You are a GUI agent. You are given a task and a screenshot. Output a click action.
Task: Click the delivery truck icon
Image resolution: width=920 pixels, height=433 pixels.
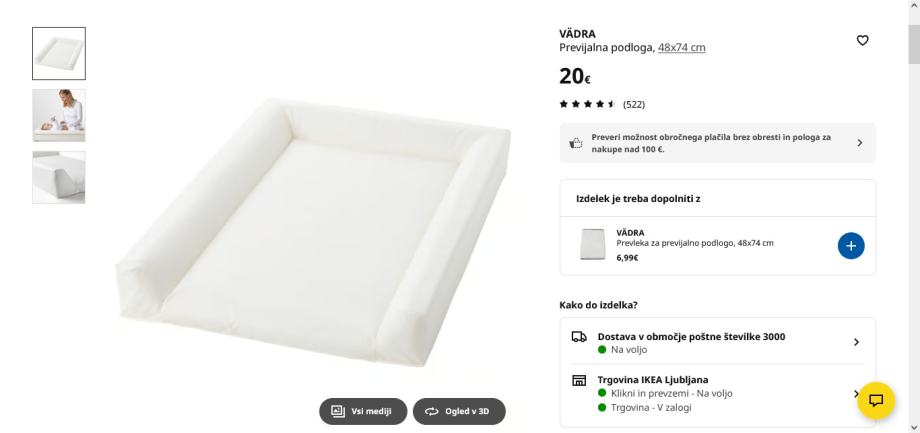(579, 338)
